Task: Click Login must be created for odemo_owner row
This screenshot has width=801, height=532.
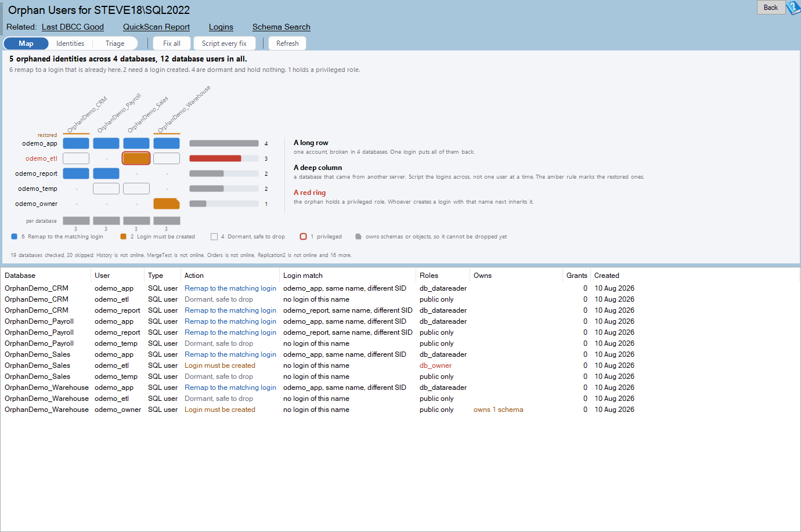Action: click(x=220, y=410)
